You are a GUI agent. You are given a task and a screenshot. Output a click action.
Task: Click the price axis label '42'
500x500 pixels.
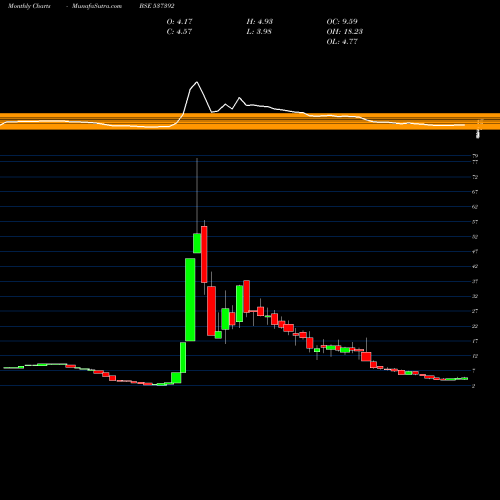[475, 266]
